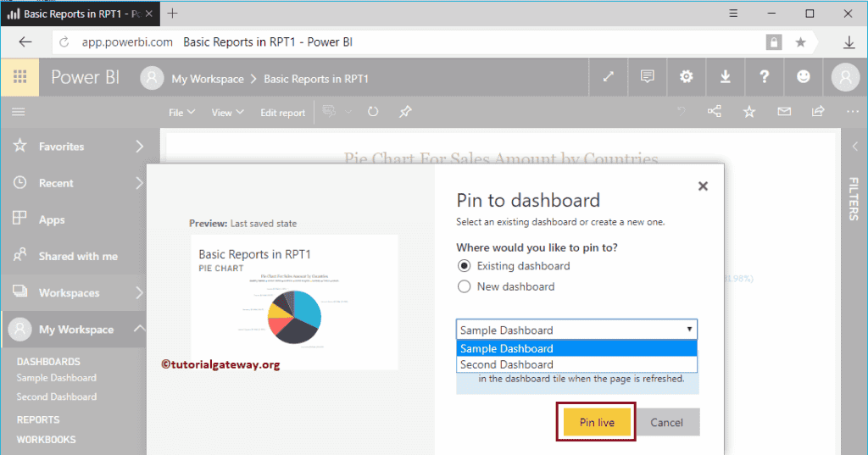This screenshot has width=868, height=455.
Task: Bookmark page with browser star icon
Action: click(x=800, y=42)
